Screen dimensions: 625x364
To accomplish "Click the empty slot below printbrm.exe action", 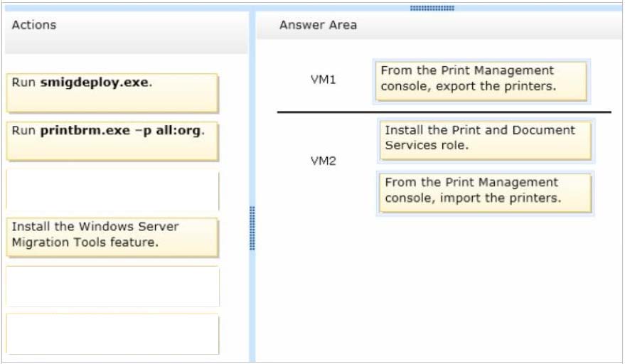I will tap(112, 190).
